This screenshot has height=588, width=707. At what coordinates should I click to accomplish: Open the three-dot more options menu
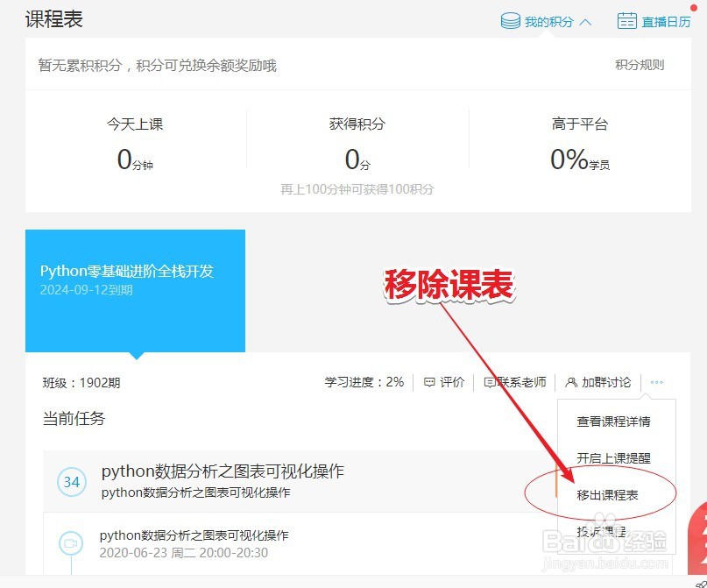655,382
